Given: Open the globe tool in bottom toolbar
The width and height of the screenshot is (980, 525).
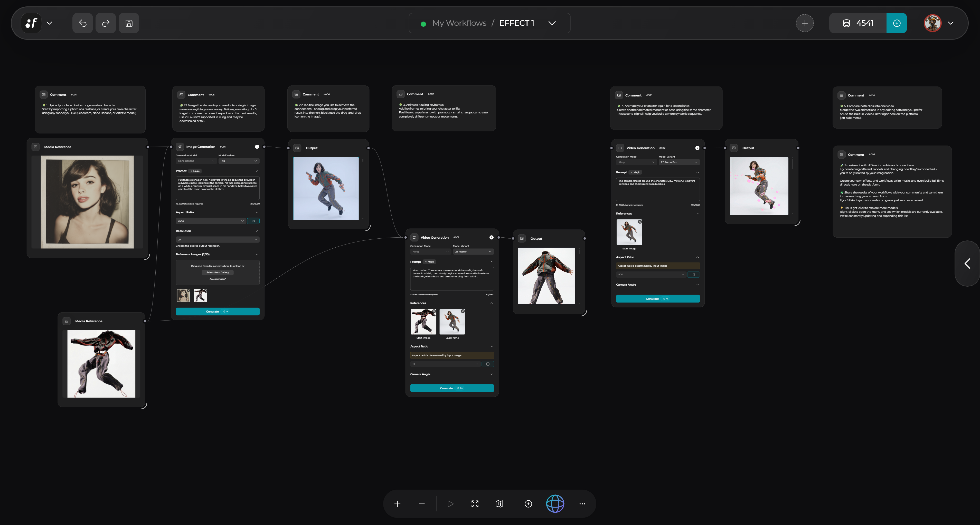Looking at the screenshot, I should 555,504.
